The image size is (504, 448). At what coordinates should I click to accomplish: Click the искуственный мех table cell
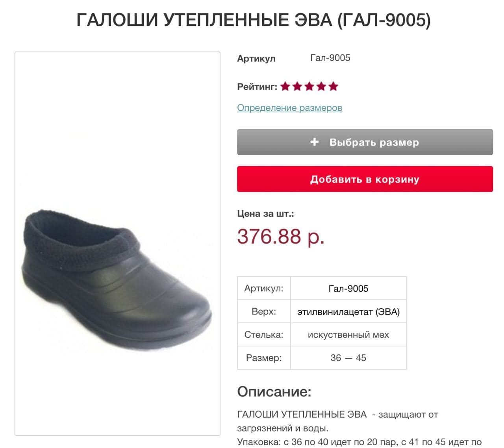click(348, 335)
